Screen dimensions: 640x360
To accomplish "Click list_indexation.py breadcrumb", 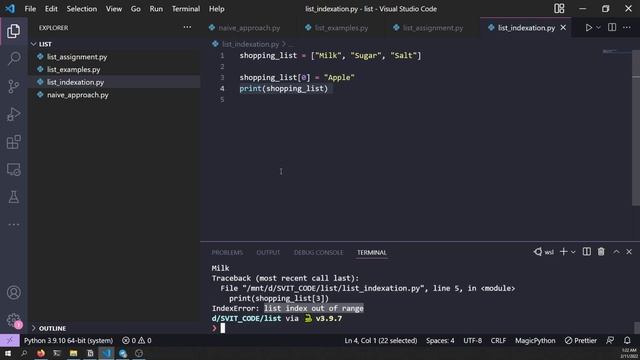I will tap(250, 44).
